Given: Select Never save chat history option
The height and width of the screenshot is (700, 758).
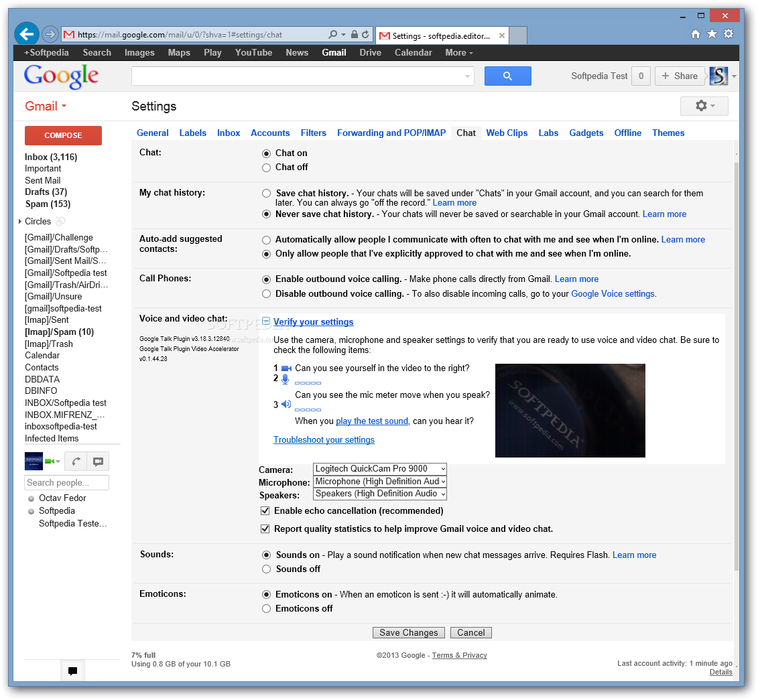Looking at the screenshot, I should point(266,214).
